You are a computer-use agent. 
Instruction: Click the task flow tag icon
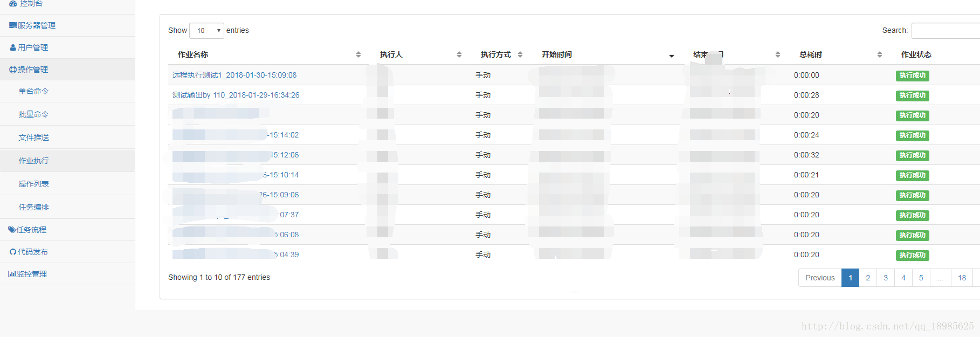[x=12, y=230]
